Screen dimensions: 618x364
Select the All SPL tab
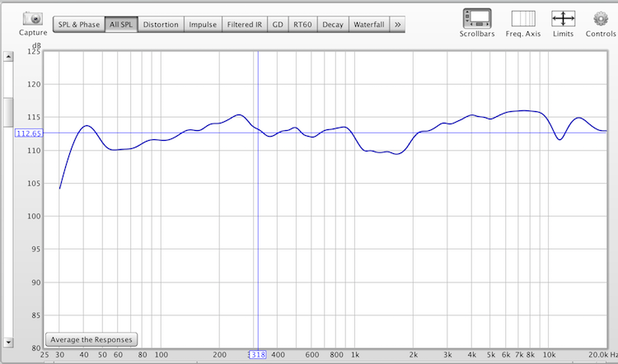[x=121, y=25]
